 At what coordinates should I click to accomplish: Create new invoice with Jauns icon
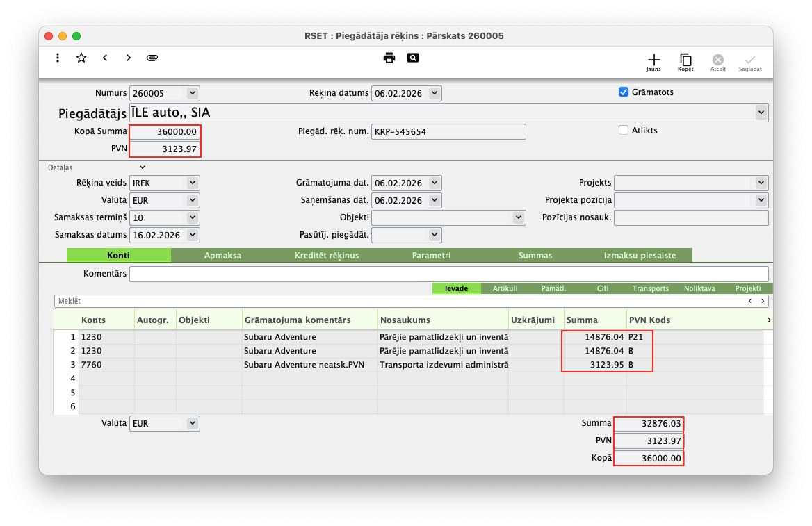pyautogui.click(x=653, y=60)
